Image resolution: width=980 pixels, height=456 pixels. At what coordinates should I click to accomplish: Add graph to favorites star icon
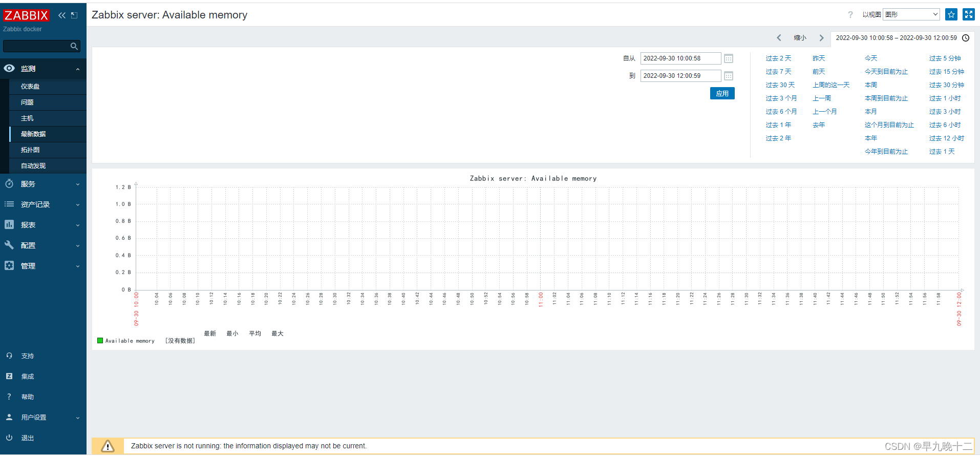[951, 14]
